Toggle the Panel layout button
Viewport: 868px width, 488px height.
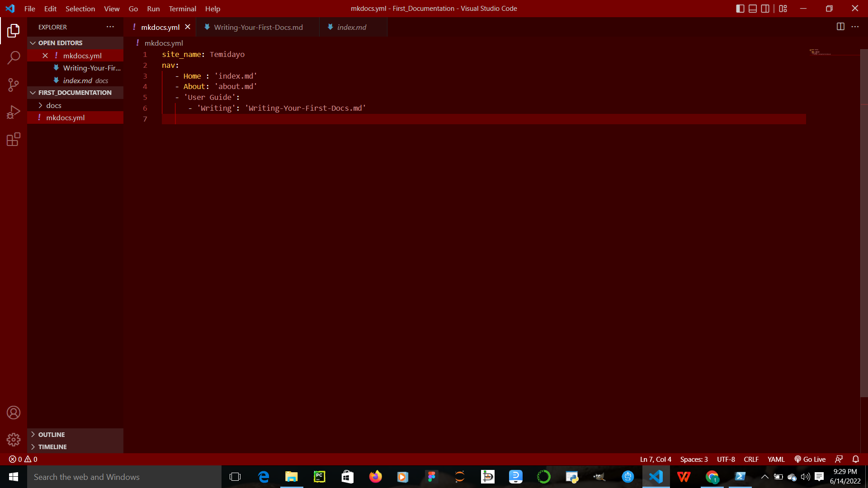tap(753, 9)
